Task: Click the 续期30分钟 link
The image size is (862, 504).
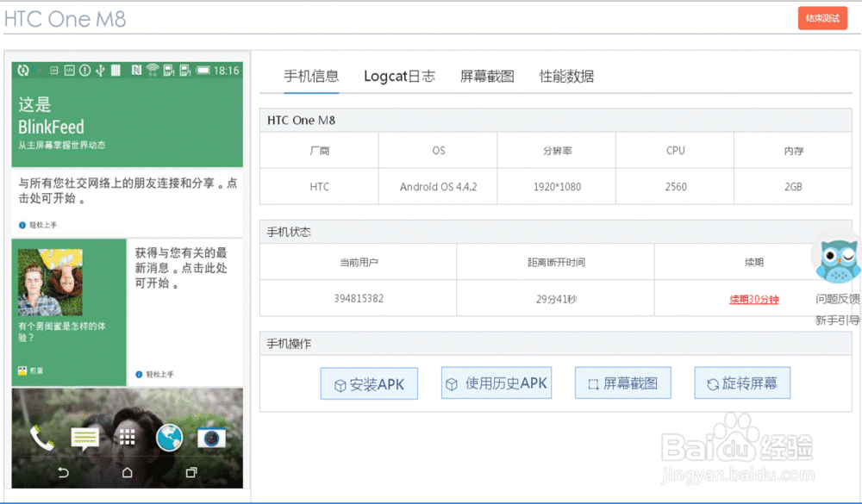Action: pos(753,300)
